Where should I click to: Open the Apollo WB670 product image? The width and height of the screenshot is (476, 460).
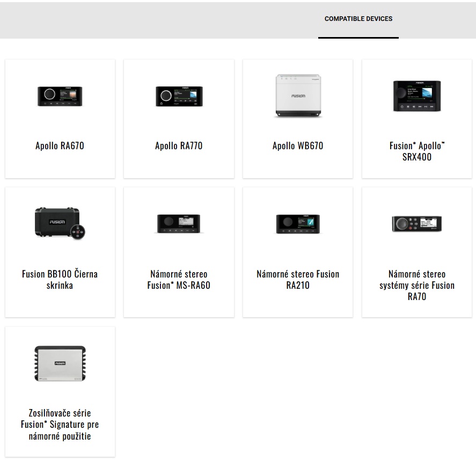click(x=298, y=96)
